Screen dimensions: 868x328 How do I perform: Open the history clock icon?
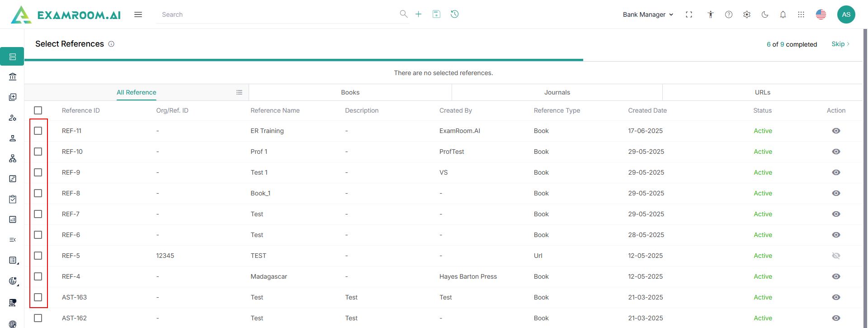tap(455, 14)
